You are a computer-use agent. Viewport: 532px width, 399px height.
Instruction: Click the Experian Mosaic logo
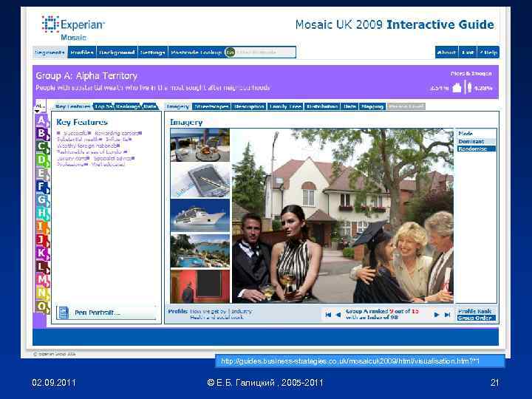73,27
